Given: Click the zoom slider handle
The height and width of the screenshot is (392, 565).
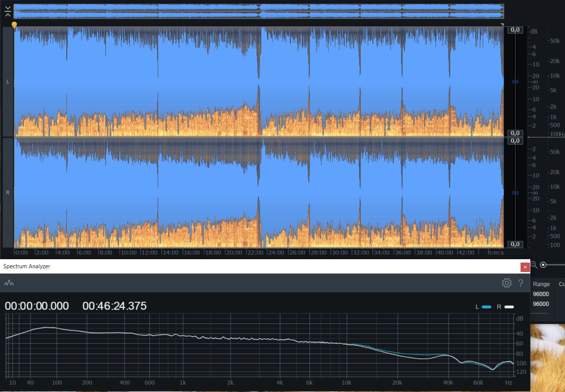Looking at the screenshot, I should pyautogui.click(x=543, y=265).
